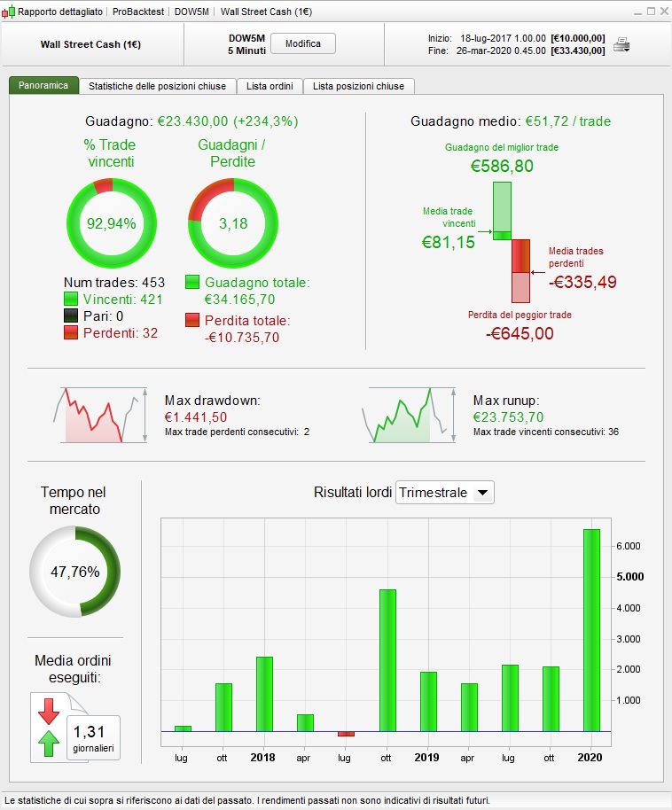Click the -€645,00 worst trade value
The height and width of the screenshot is (810, 672).
tap(520, 333)
